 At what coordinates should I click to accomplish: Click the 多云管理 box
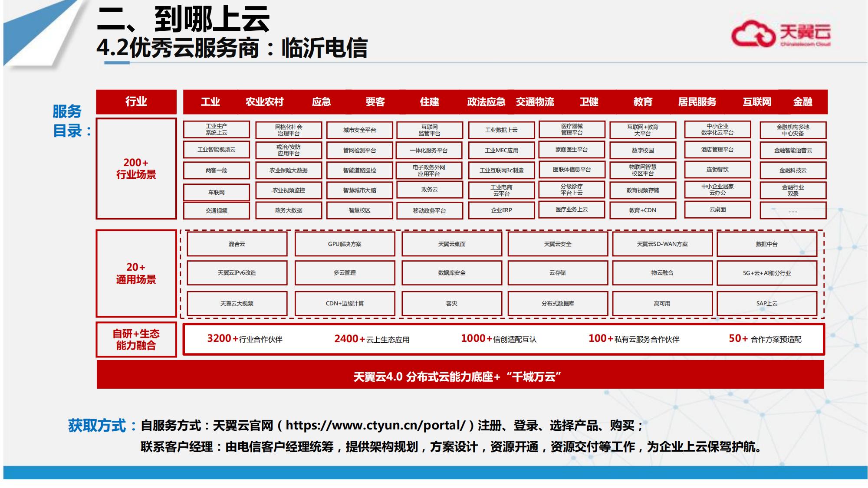345,273
